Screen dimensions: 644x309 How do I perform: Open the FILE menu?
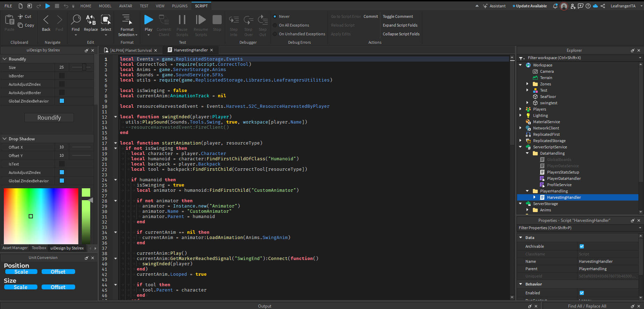pos(8,6)
